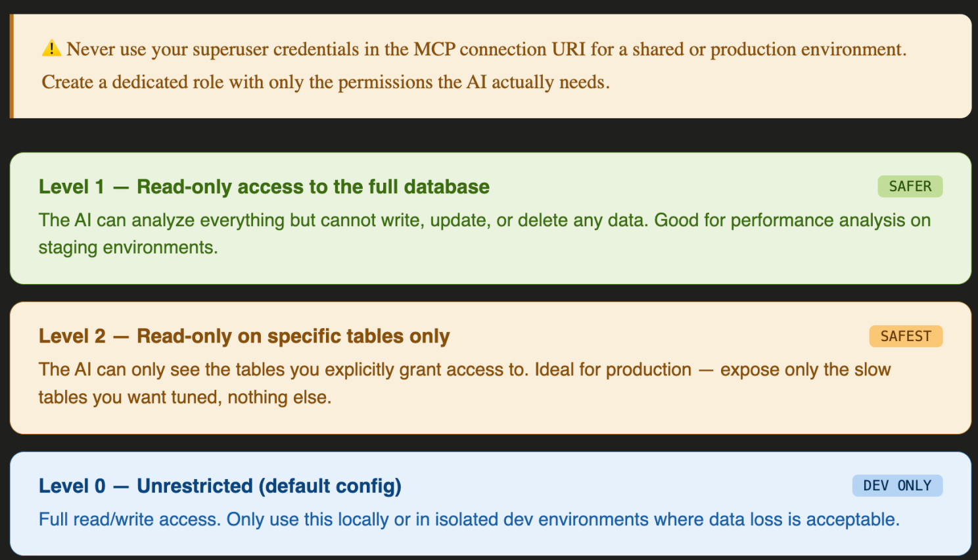The image size is (978, 560).
Task: Click the SAFER badge
Action: (x=910, y=186)
